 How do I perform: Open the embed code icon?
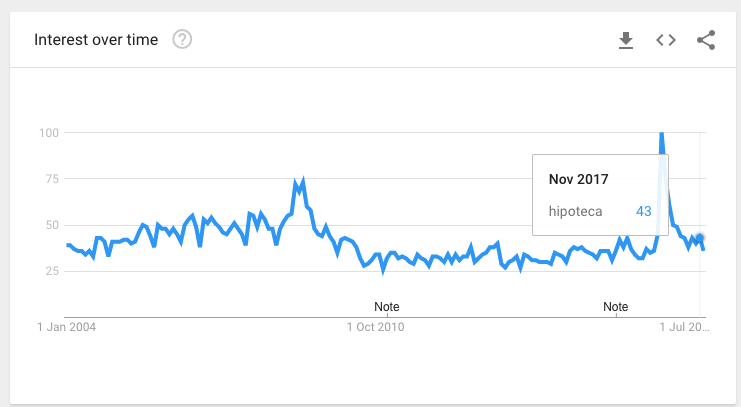click(666, 40)
